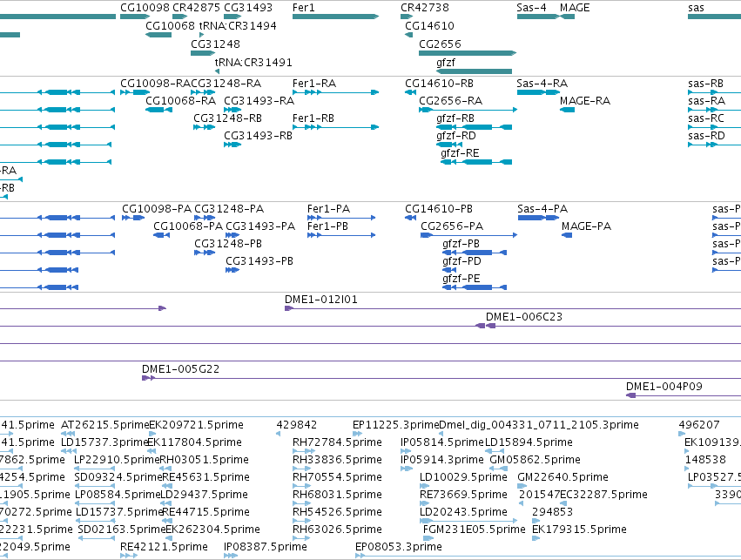Click the CG14610-RB transcript label
This screenshot has width=741, height=560.
tap(439, 84)
